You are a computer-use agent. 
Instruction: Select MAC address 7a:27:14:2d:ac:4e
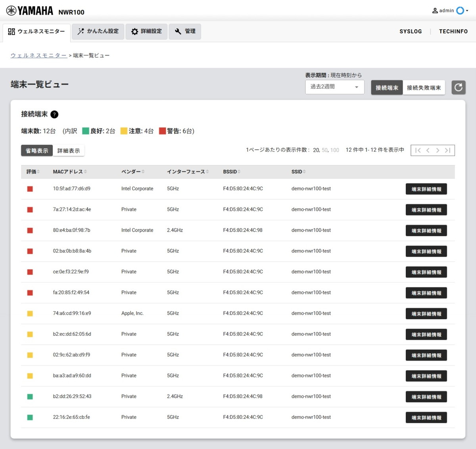pos(72,209)
